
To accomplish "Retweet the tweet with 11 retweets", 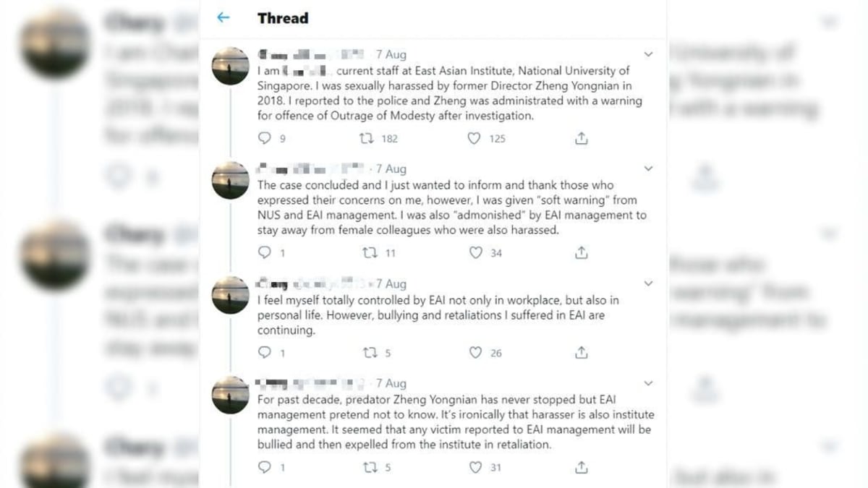I will (369, 253).
